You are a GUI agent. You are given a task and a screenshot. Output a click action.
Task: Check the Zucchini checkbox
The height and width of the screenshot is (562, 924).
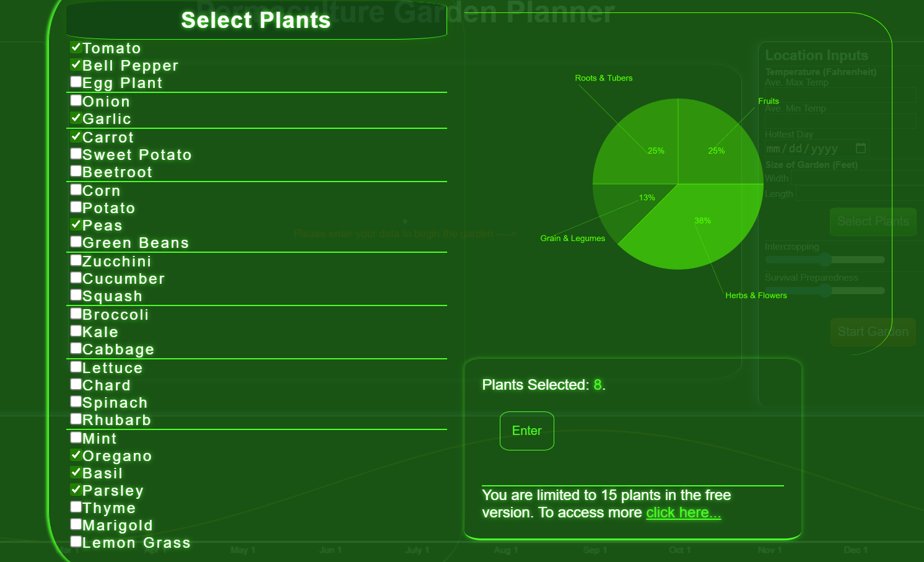coord(76,260)
